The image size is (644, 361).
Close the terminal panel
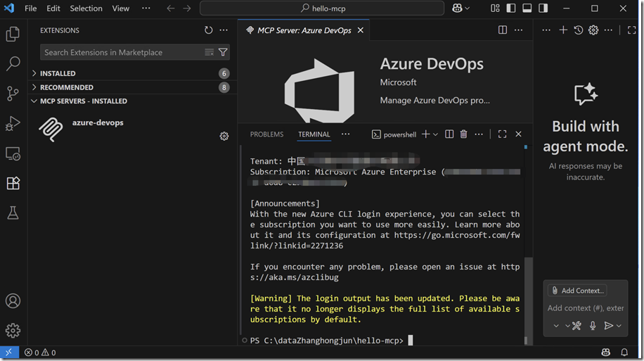click(518, 134)
